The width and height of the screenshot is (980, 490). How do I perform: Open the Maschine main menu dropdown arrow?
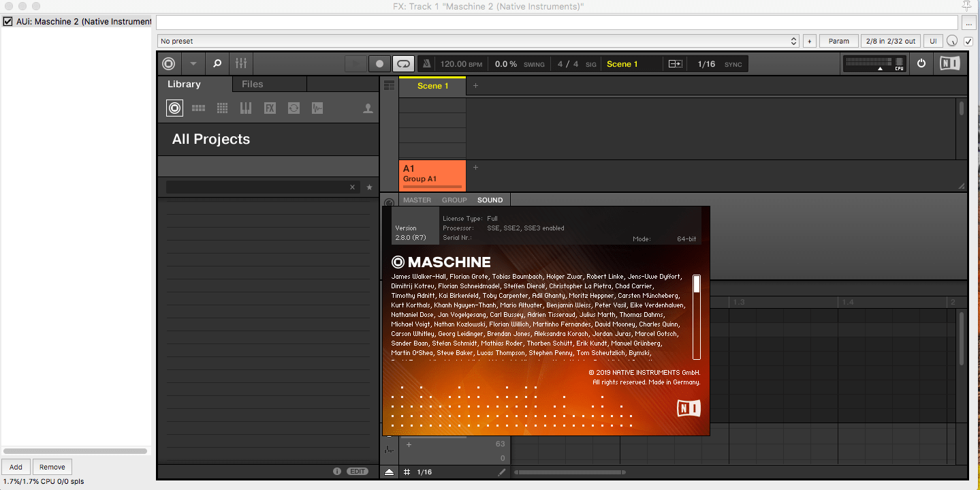coord(193,64)
